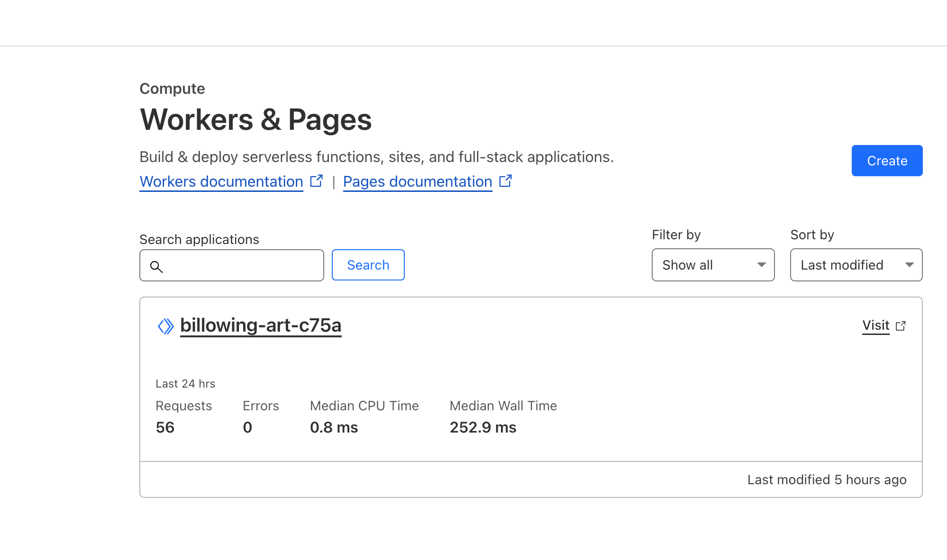Image resolution: width=947 pixels, height=560 pixels.
Task: Open the Workers documentation link
Action: click(221, 182)
